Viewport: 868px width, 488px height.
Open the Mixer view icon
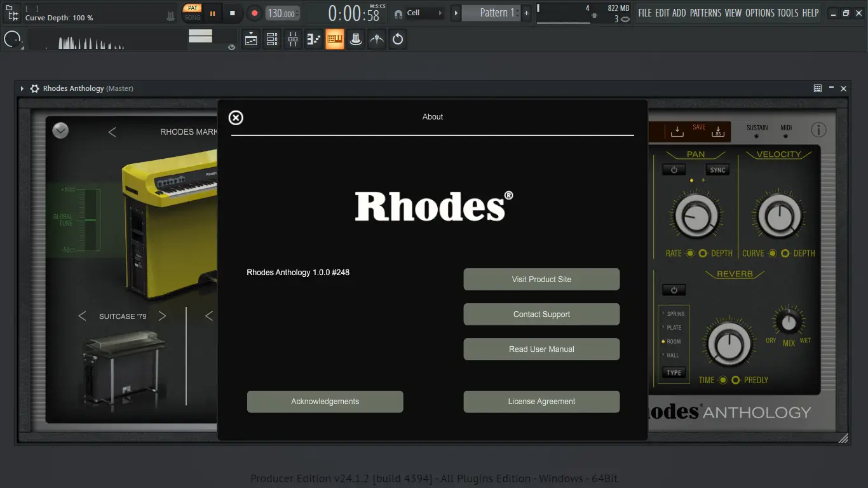293,39
